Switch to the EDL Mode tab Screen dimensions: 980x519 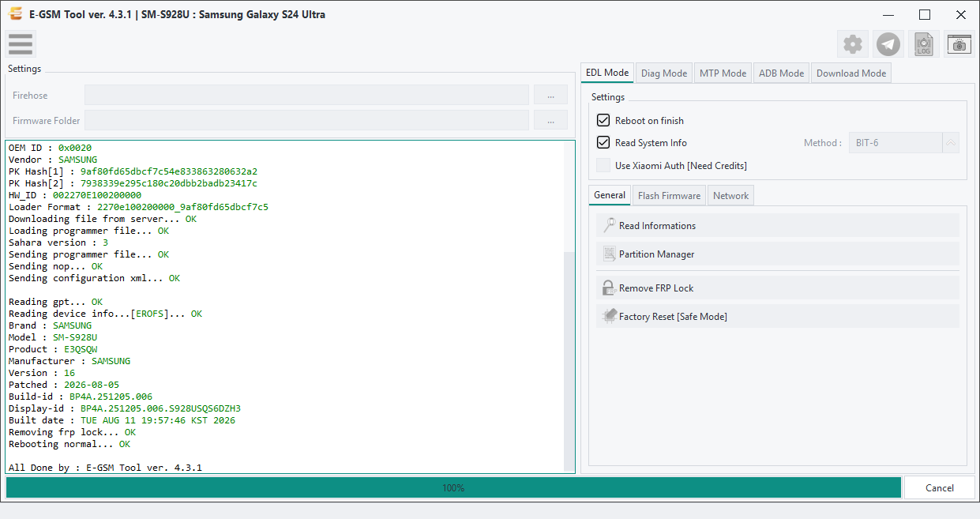[x=607, y=73]
